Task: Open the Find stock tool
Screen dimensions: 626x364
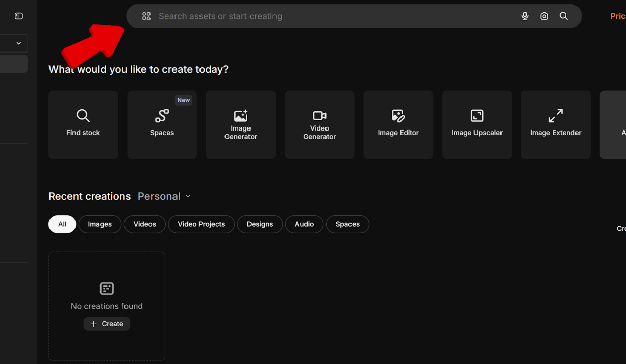Action: click(x=83, y=124)
